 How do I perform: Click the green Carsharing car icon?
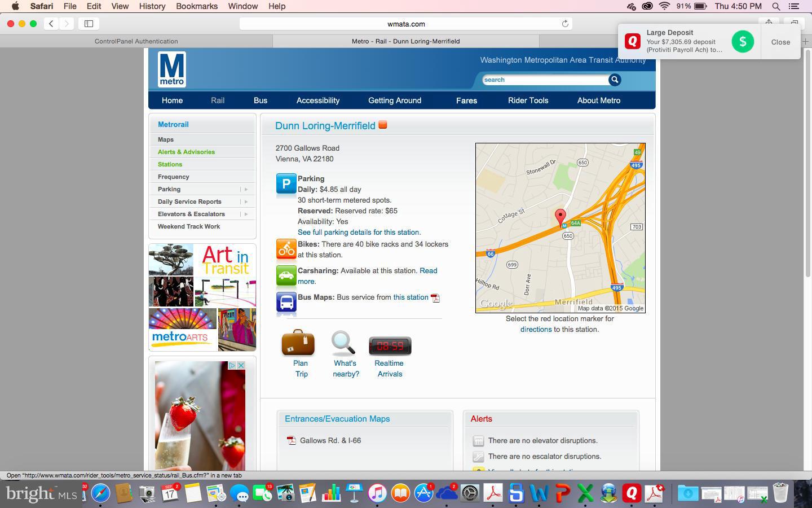tap(286, 275)
